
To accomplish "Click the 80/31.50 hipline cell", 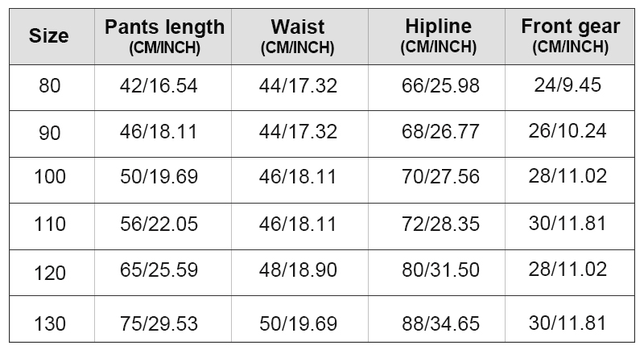I will [440, 270].
